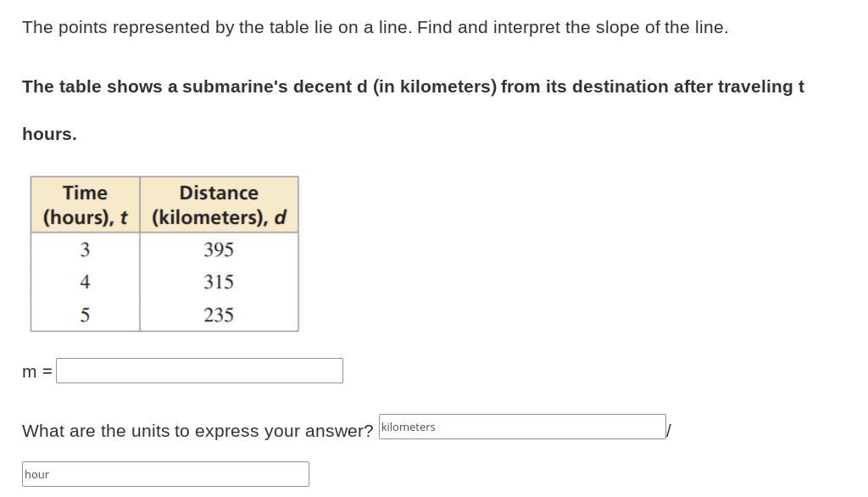Click the m = answer input box

click(x=199, y=371)
